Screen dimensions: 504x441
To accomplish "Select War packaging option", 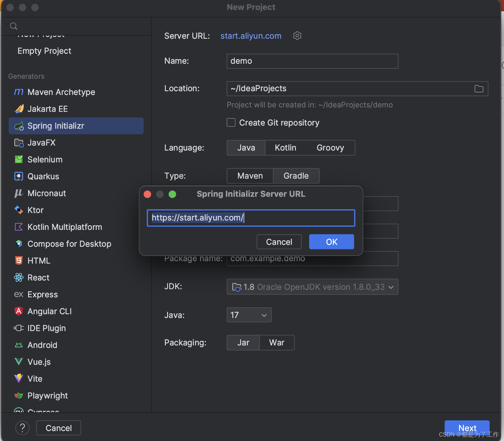I will (277, 343).
